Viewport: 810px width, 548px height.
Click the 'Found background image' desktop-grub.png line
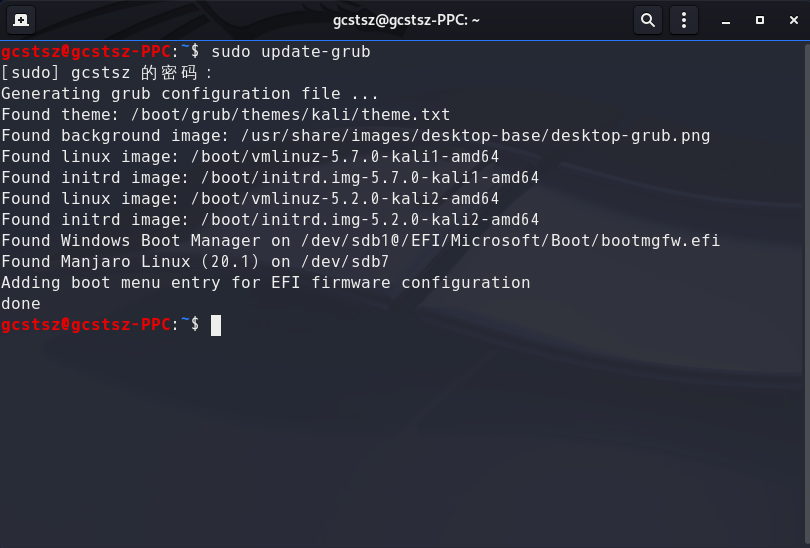355,136
